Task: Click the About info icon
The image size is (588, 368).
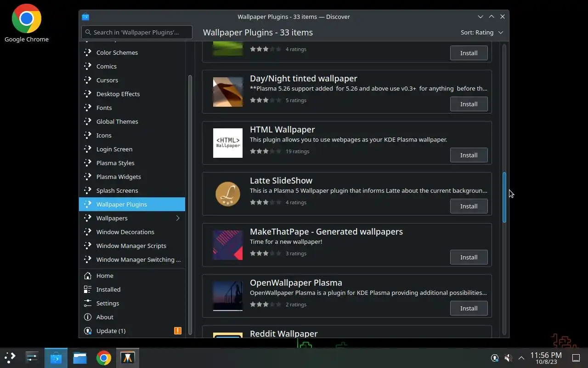Action: click(x=88, y=317)
